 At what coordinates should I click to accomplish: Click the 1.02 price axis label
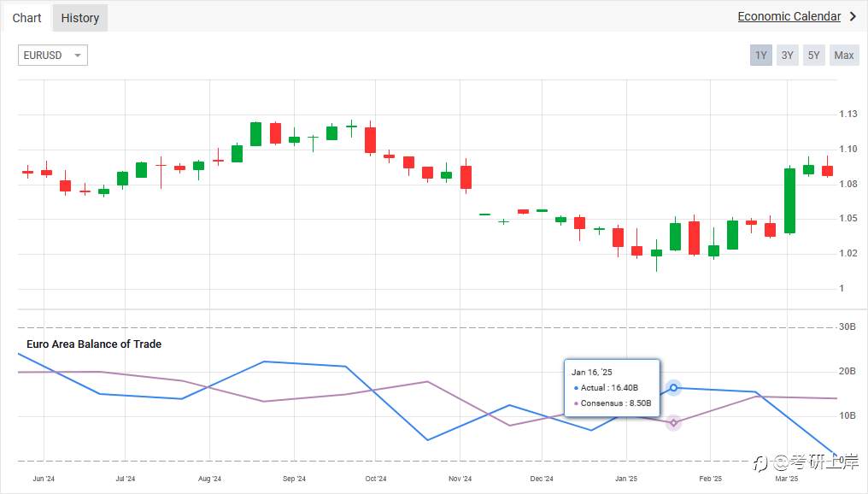[848, 253]
